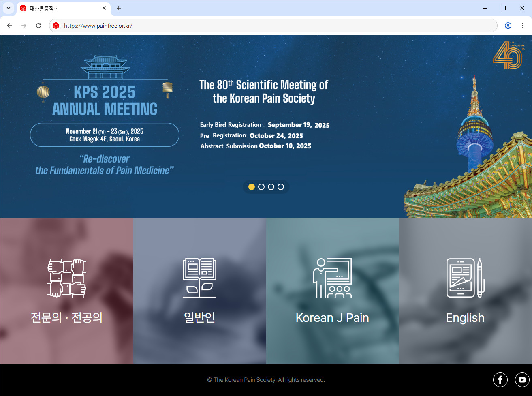This screenshot has height=396, width=532.
Task: Minimize the browser window
Action: point(485,8)
